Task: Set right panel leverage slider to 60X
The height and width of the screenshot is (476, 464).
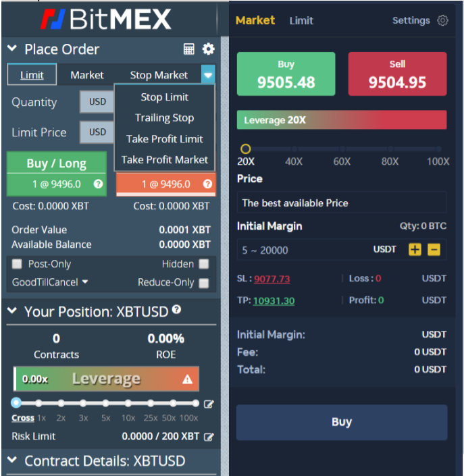Action: (x=342, y=149)
